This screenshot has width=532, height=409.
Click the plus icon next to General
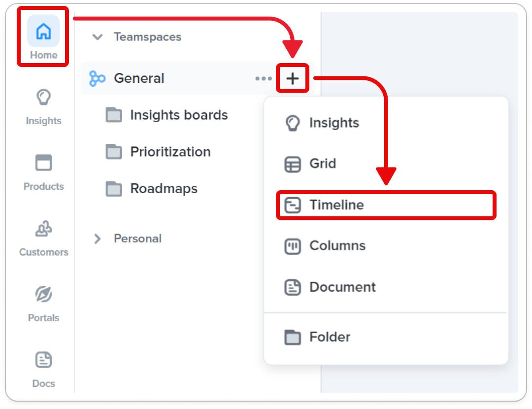[293, 78]
